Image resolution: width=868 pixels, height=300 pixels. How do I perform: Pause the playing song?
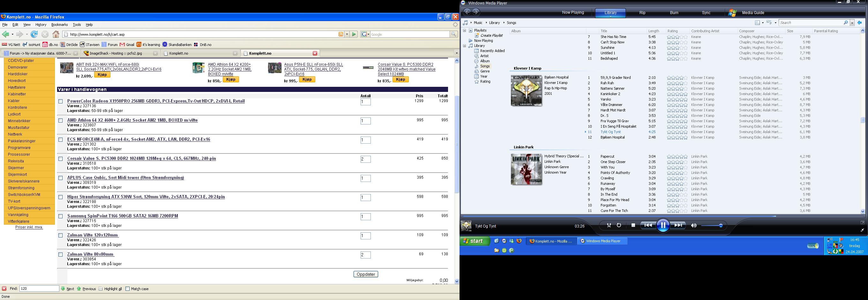663,226
